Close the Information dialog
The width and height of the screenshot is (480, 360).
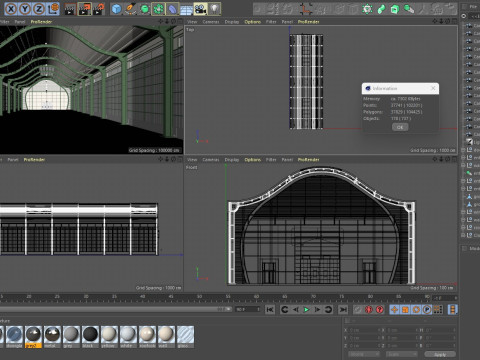coord(433,88)
